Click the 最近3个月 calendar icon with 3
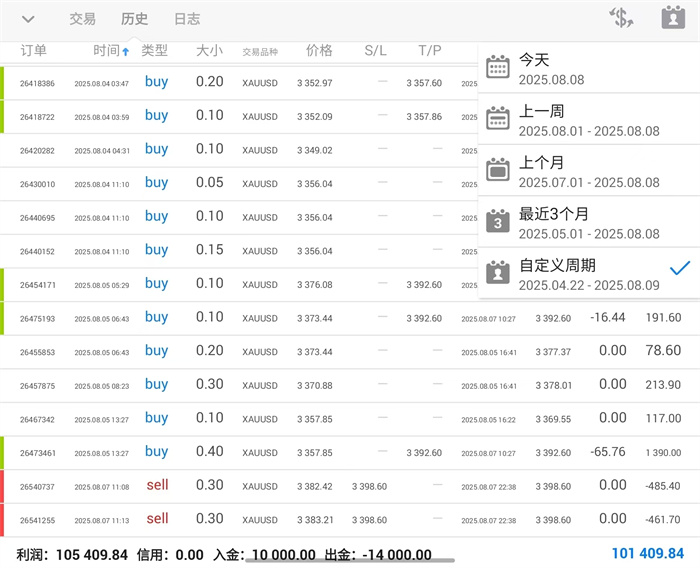The height and width of the screenshot is (568, 700). (x=498, y=221)
